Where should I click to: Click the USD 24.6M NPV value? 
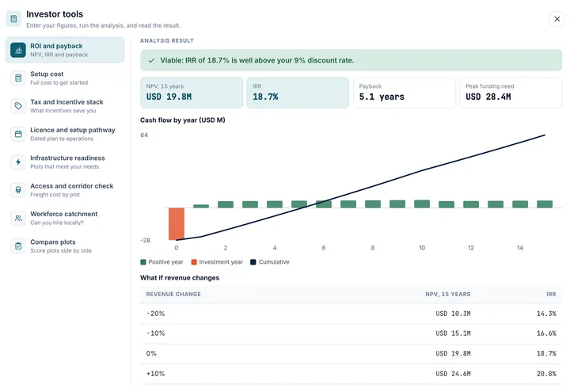coord(453,374)
